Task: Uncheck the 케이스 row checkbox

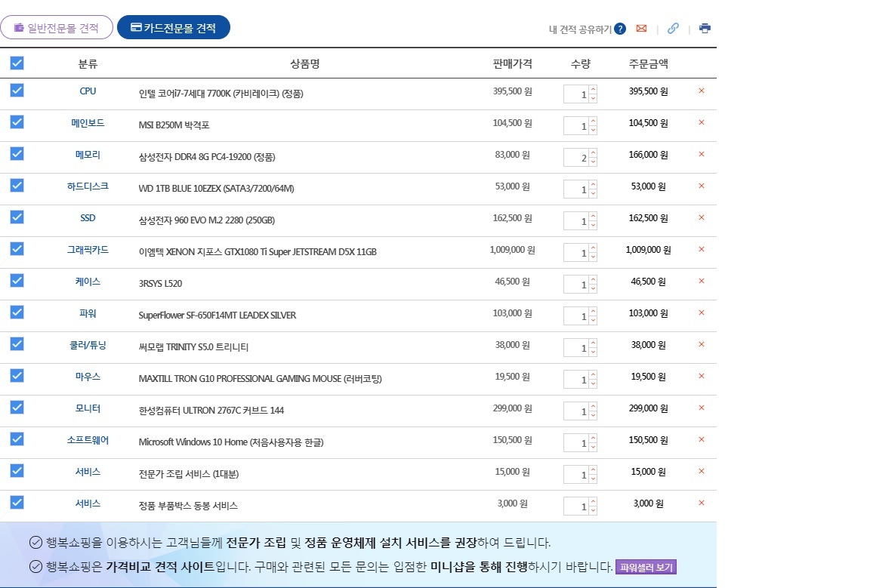Action: (17, 280)
